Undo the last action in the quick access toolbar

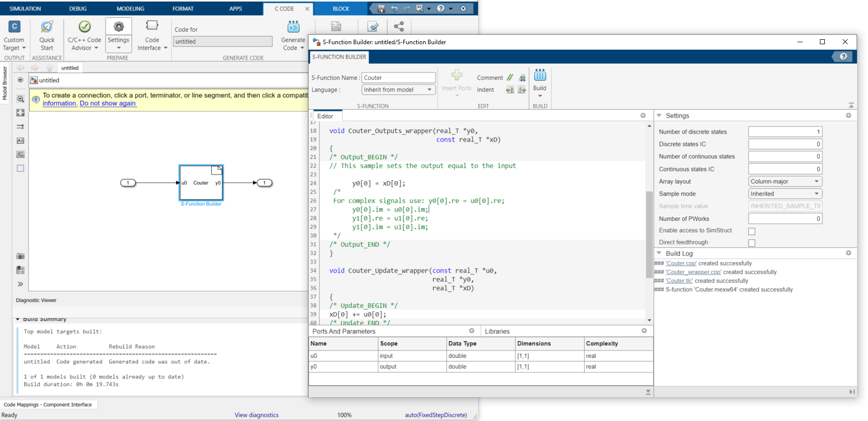click(x=394, y=8)
